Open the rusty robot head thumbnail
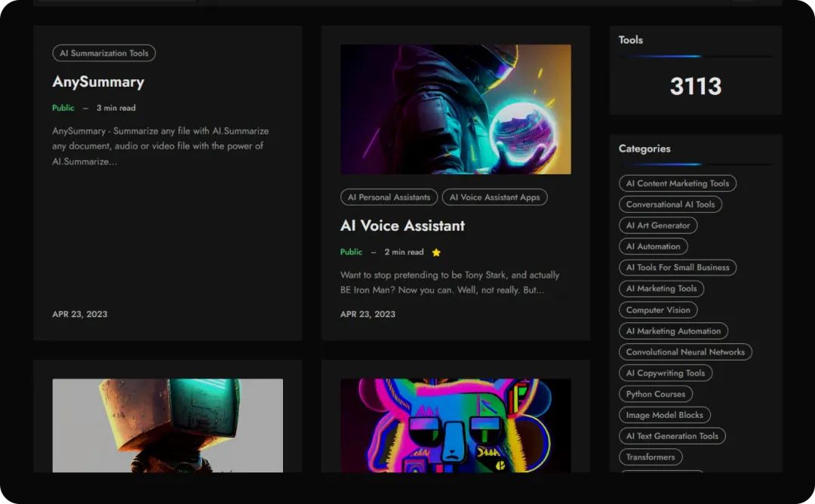815x504 pixels. [x=168, y=425]
